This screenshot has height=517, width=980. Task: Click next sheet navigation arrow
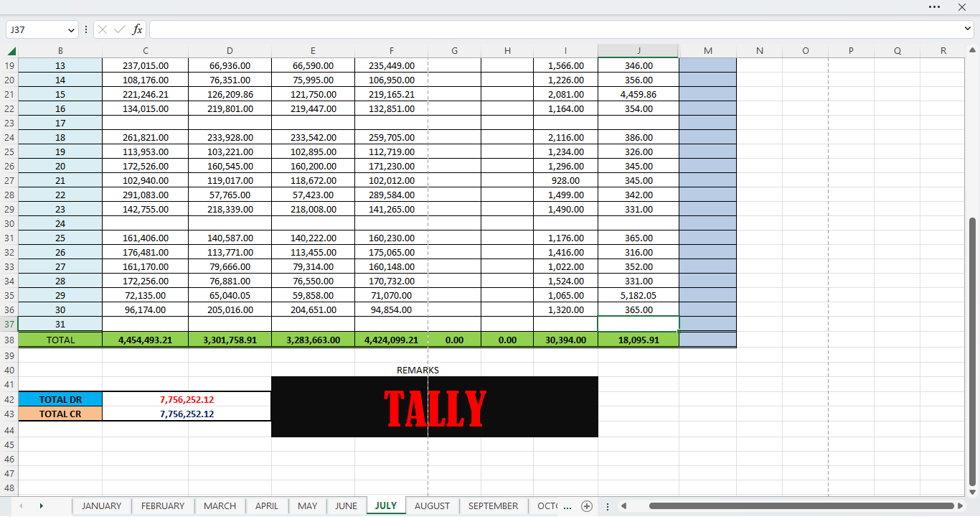pyautogui.click(x=42, y=506)
